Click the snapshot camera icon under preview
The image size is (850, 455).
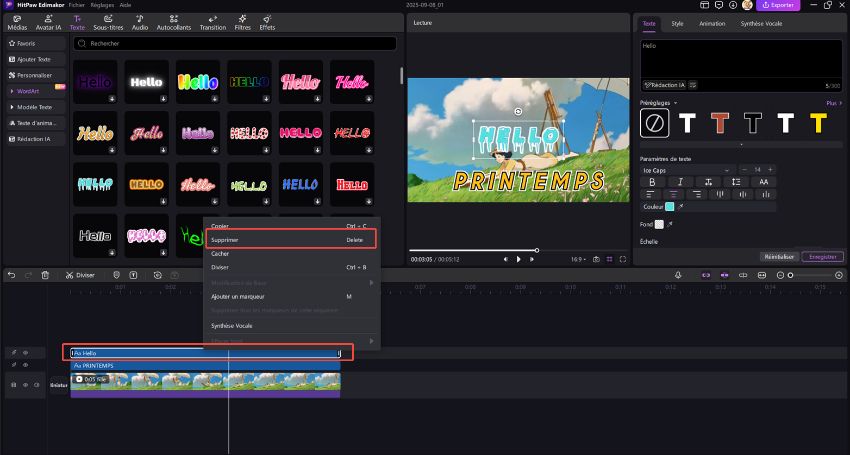(596, 259)
